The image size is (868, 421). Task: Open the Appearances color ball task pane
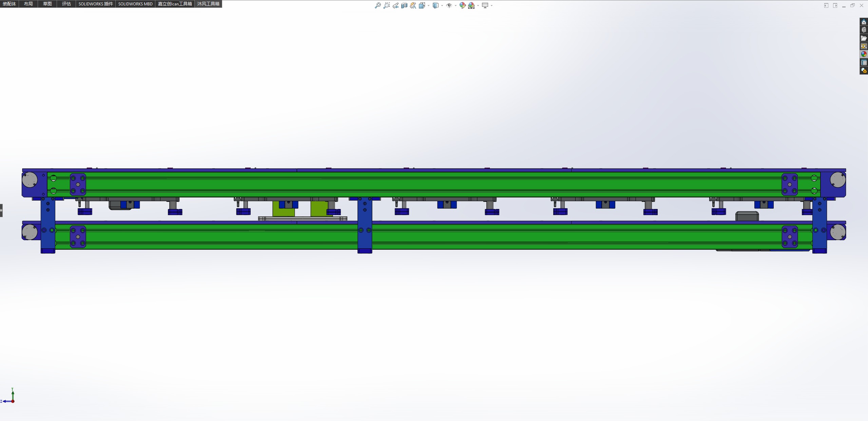(x=864, y=54)
